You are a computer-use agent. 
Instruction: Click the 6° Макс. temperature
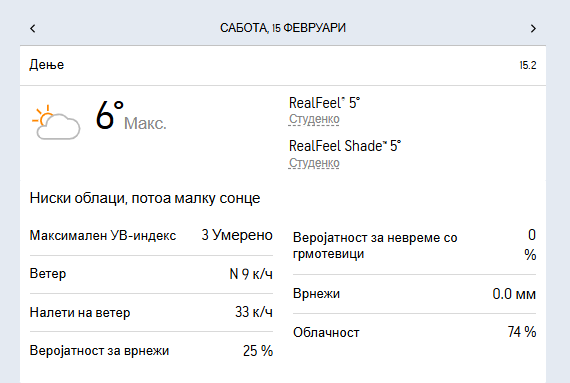pyautogui.click(x=131, y=116)
